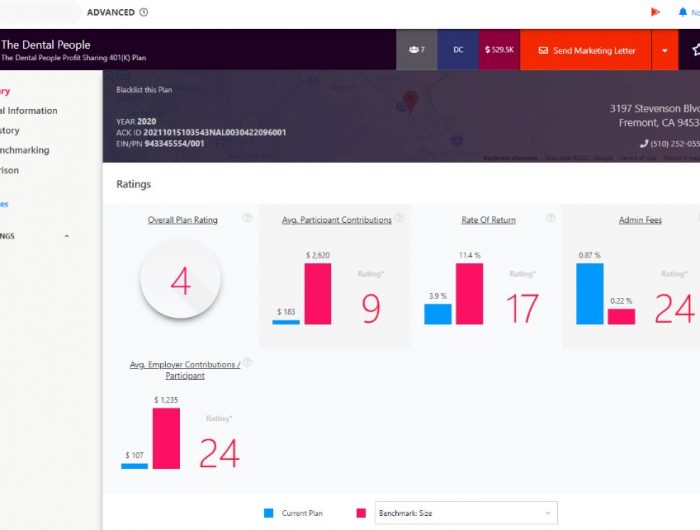
Task: Click the Blacklist this Plan link
Action: [144, 90]
